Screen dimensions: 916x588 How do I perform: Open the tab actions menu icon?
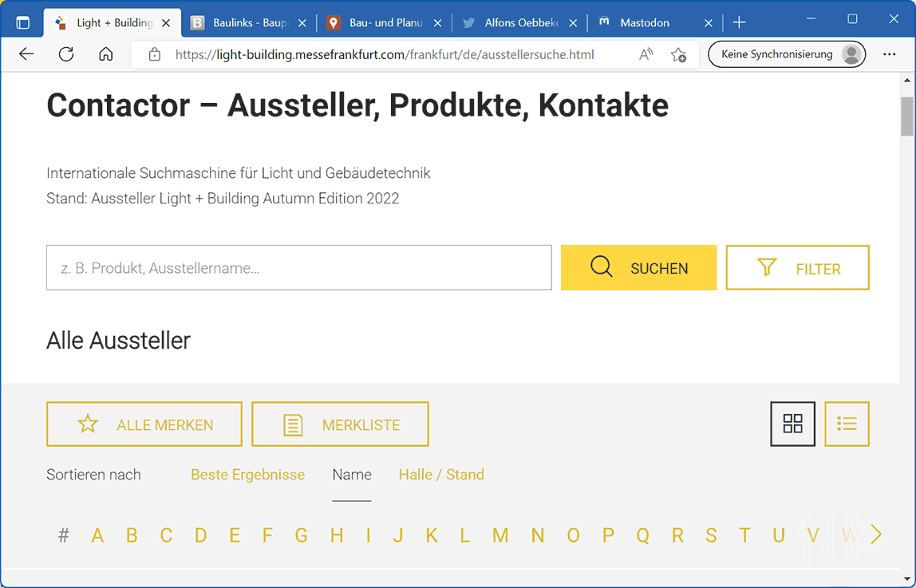[23, 23]
